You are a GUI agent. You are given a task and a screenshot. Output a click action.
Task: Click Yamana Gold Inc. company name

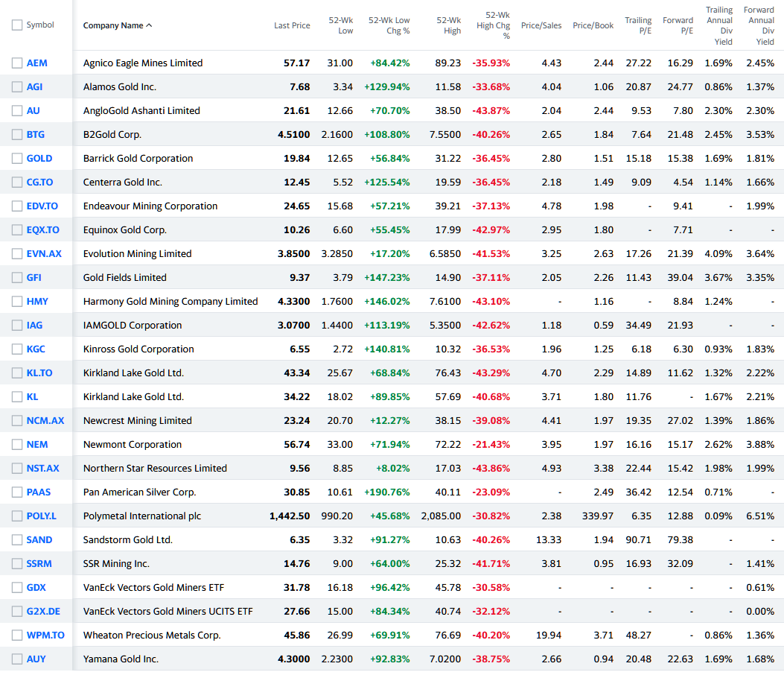tap(121, 659)
